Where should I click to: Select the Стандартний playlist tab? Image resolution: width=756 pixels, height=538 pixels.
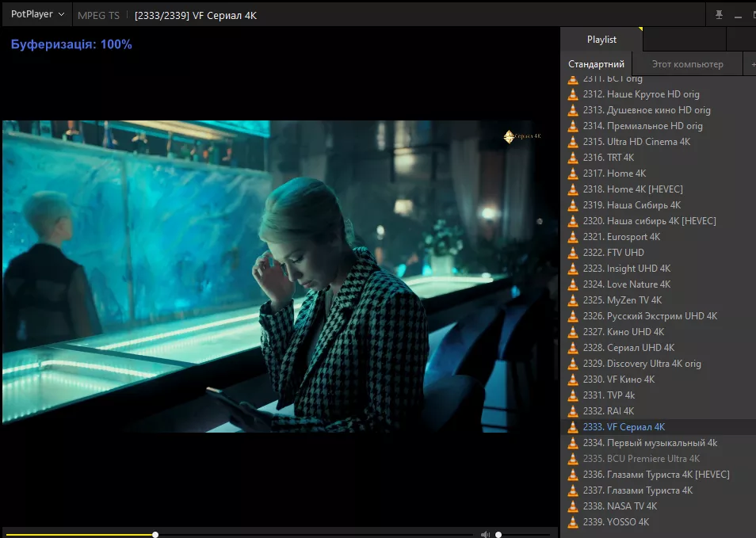pyautogui.click(x=596, y=64)
